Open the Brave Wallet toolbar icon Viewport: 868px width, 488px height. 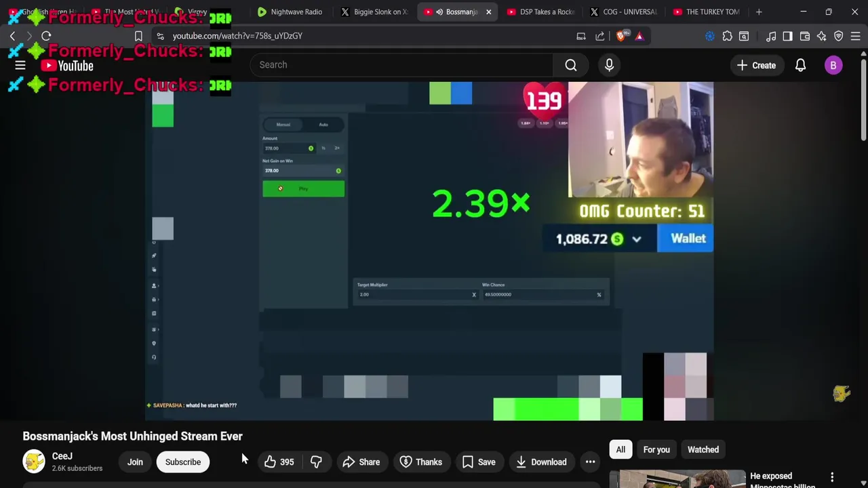pos(805,36)
